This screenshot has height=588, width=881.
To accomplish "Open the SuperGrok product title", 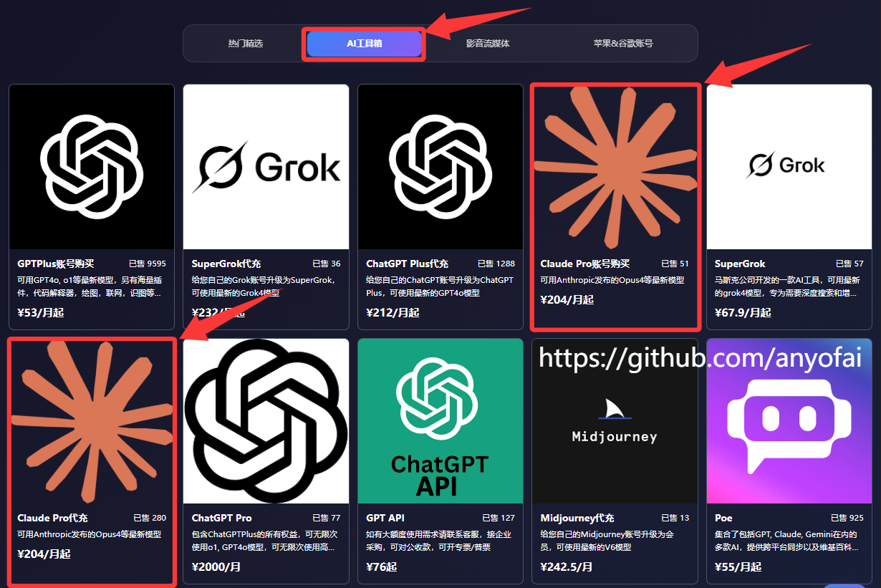I will (x=740, y=264).
